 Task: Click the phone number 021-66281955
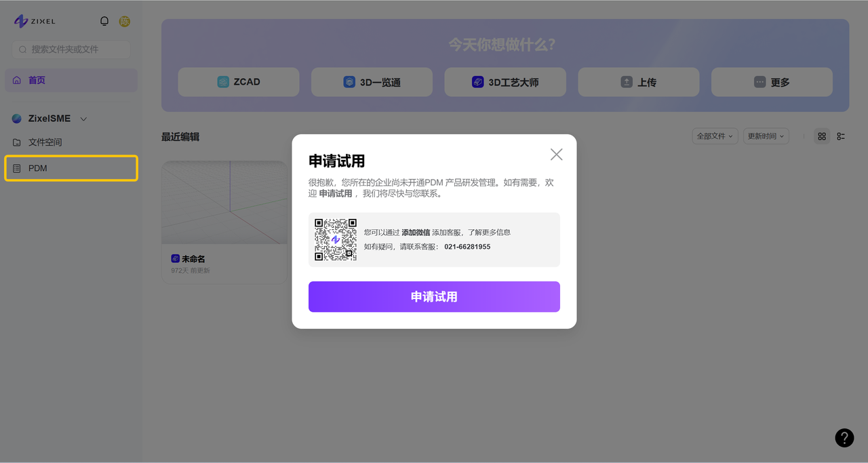point(467,247)
